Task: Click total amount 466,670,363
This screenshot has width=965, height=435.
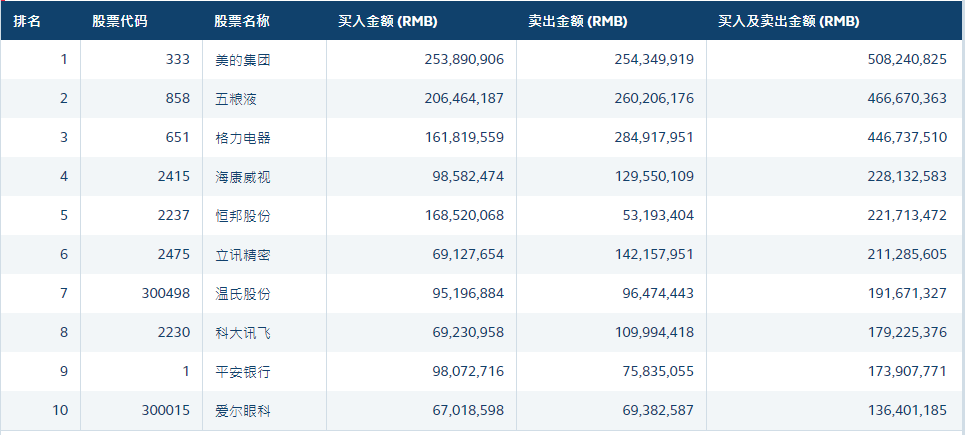Action: [x=907, y=98]
